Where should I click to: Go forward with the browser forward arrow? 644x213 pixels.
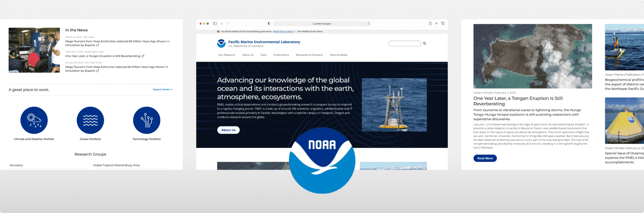point(228,24)
